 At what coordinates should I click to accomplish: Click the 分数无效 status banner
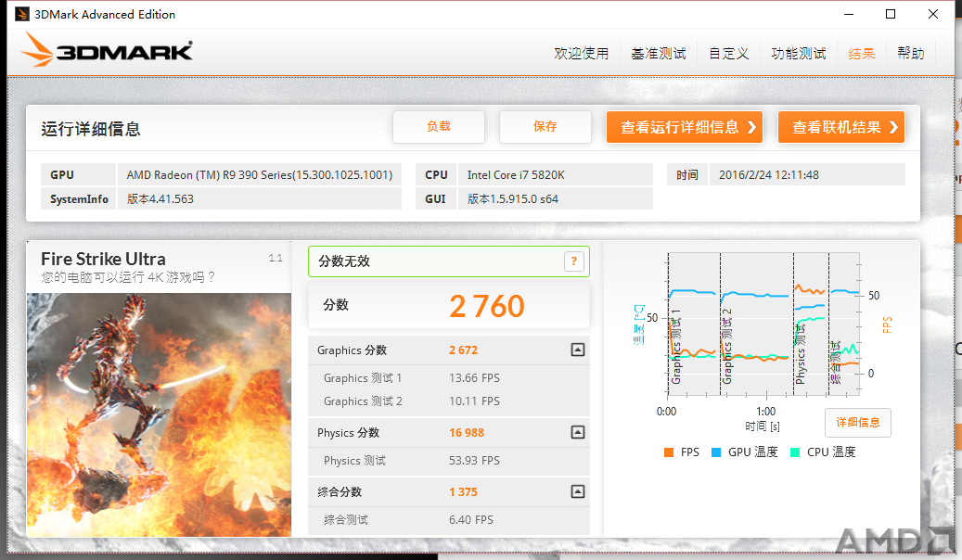448,261
